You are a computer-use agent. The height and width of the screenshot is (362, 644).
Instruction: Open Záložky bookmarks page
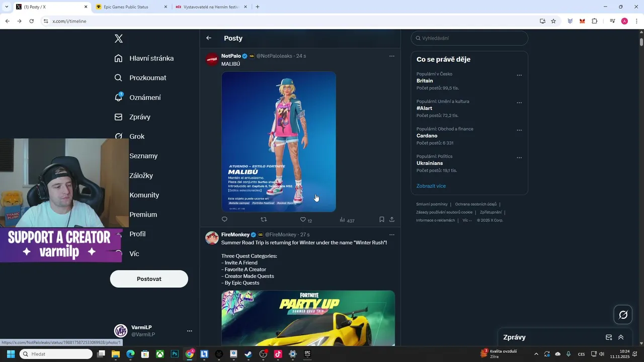click(x=141, y=175)
